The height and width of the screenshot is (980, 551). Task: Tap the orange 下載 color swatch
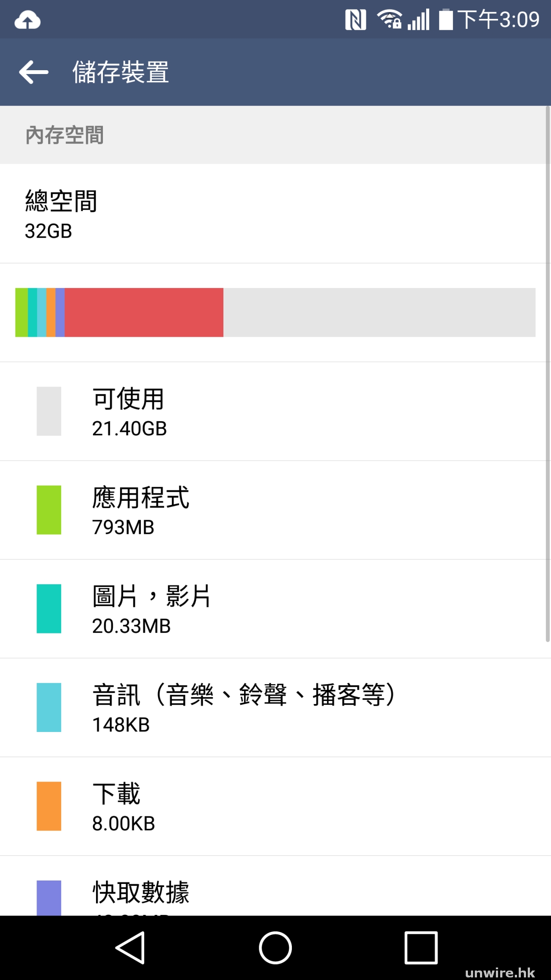coord(49,806)
